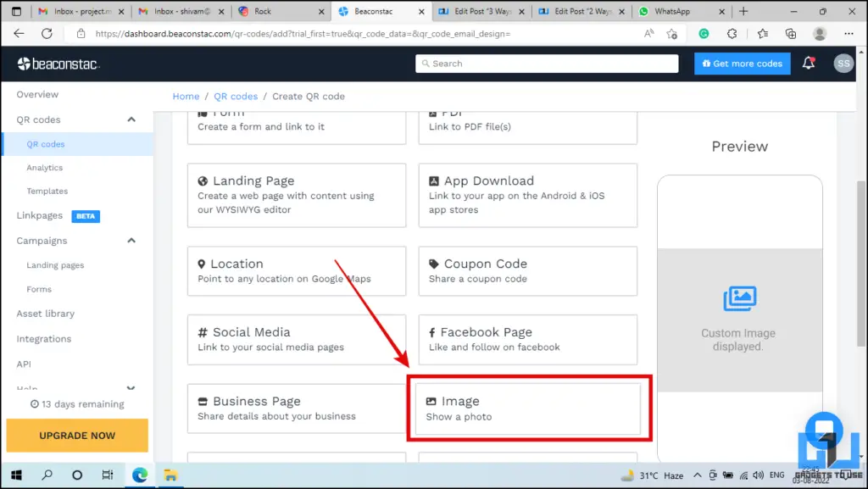
Task: Open Linkpages BETA in sidebar
Action: [58, 216]
